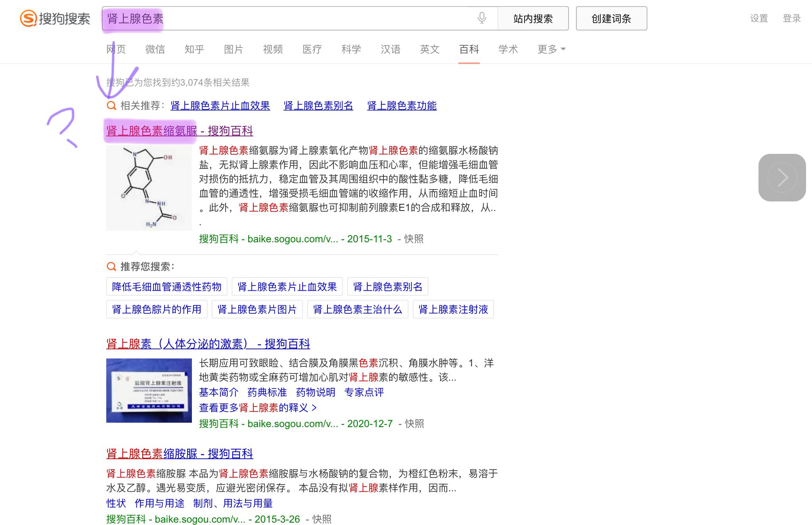The height and width of the screenshot is (525, 812).
Task: Switch to the 学术 tab
Action: point(508,49)
